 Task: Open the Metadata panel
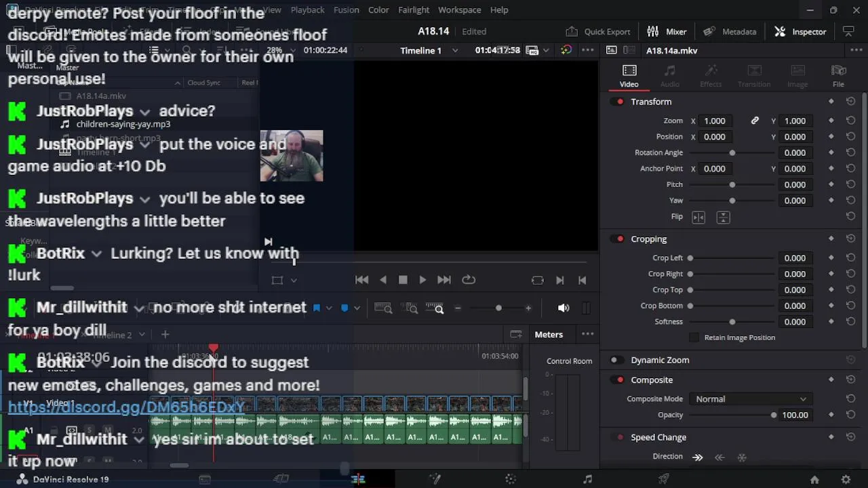tap(730, 31)
